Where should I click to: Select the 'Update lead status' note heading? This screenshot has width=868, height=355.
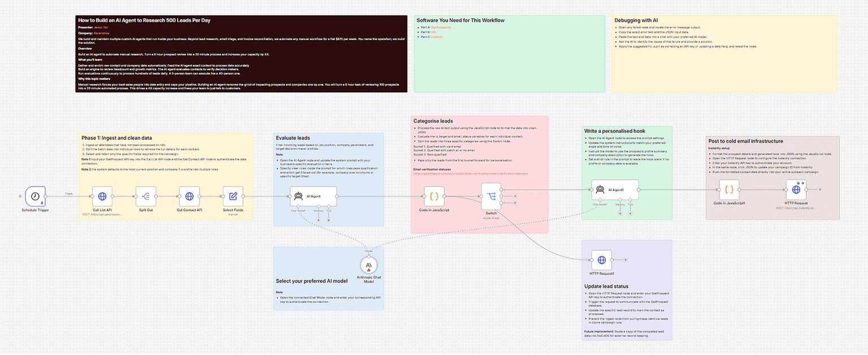click(x=607, y=287)
